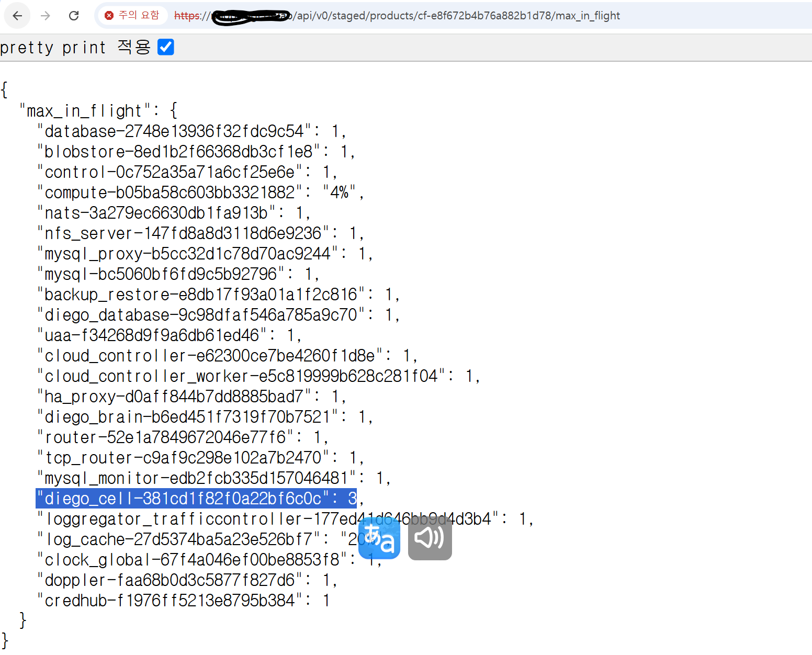The image size is (812, 655).
Task: Click the clock_global-67f4a046ef00be8853f8 line
Action: pyautogui.click(x=209, y=560)
